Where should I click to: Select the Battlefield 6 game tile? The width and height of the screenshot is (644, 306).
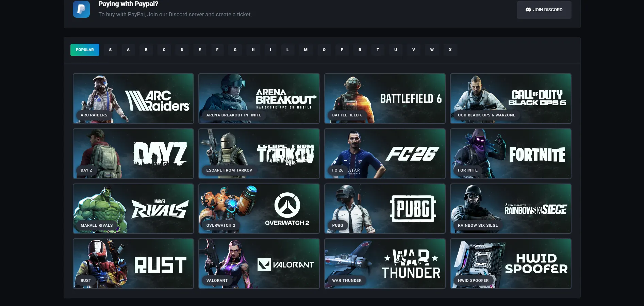[x=385, y=98]
